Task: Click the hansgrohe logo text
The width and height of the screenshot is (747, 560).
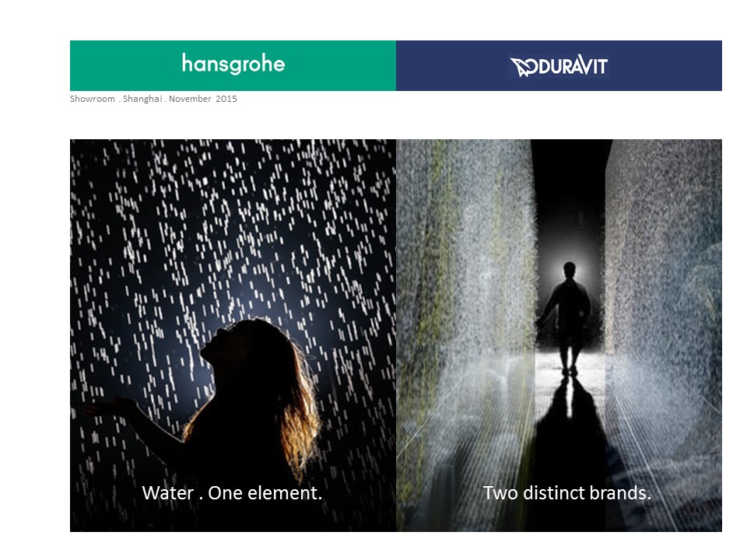Action: pyautogui.click(x=233, y=65)
